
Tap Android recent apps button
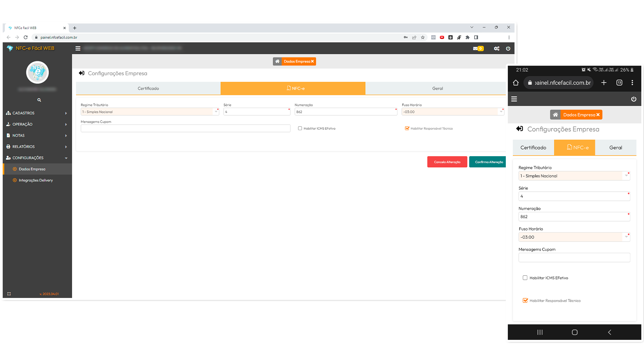click(540, 332)
